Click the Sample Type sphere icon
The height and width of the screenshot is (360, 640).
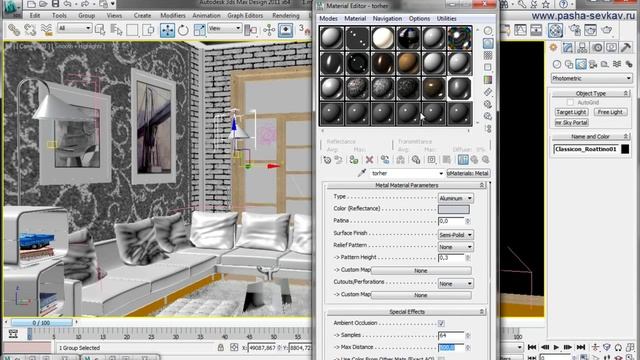(x=488, y=31)
